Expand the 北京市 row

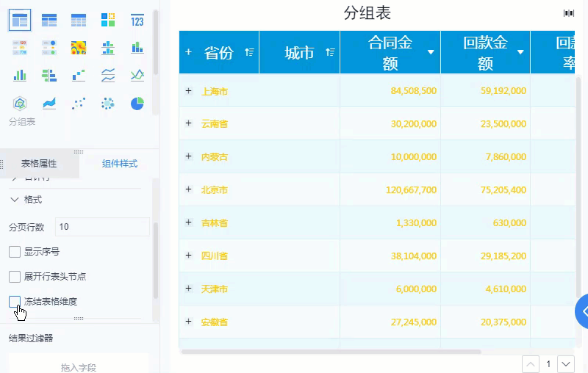pos(189,189)
